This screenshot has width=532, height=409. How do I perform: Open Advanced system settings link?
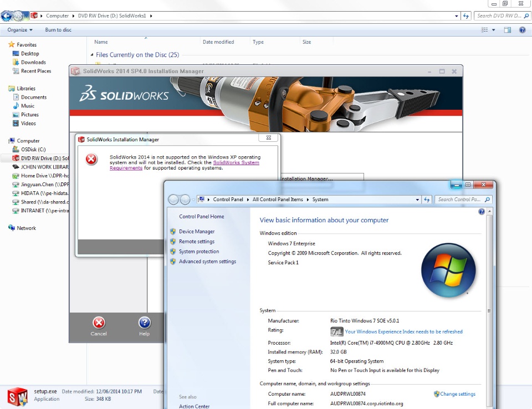[207, 262]
